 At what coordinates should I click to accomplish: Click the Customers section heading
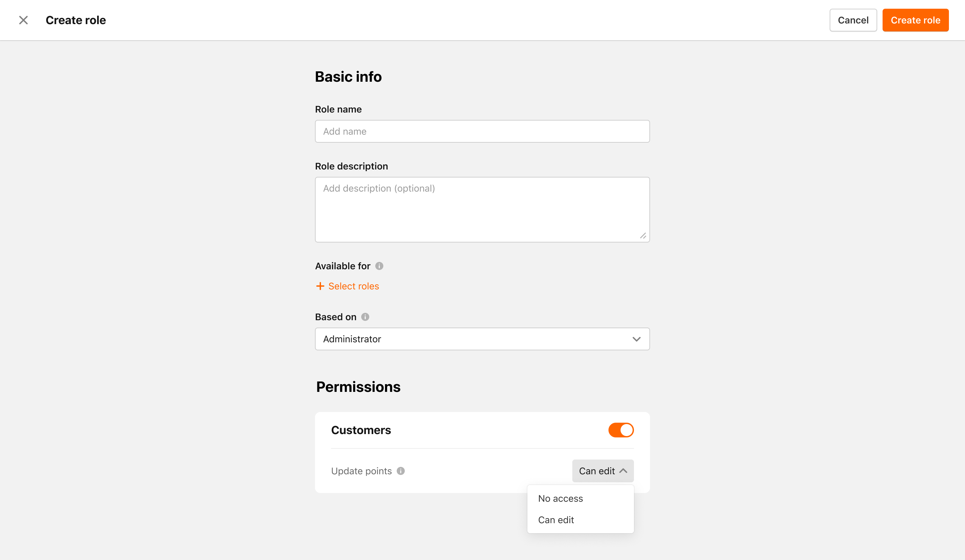coord(361,430)
